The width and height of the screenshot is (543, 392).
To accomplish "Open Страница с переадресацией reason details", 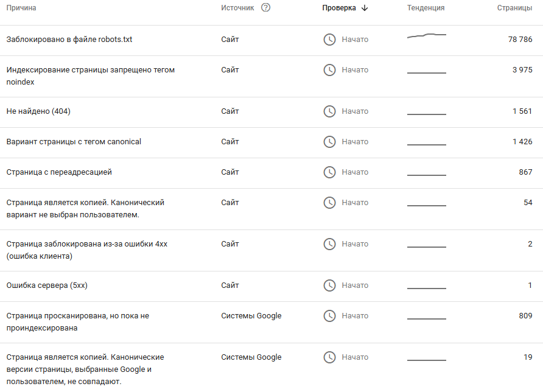I will tap(59, 172).
